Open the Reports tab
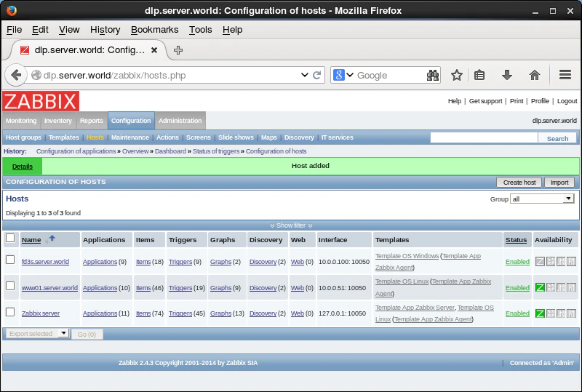 point(92,121)
